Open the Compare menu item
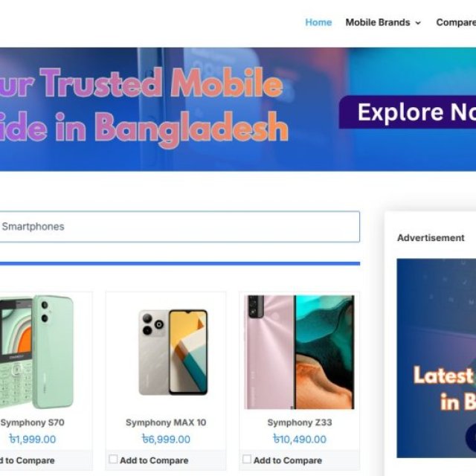The image size is (476, 476). pyautogui.click(x=456, y=22)
